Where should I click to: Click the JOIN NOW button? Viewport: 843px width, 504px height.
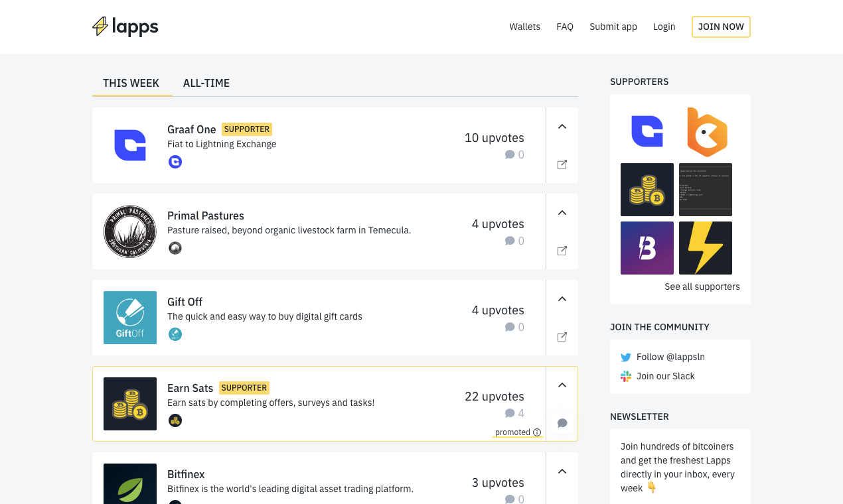click(721, 27)
